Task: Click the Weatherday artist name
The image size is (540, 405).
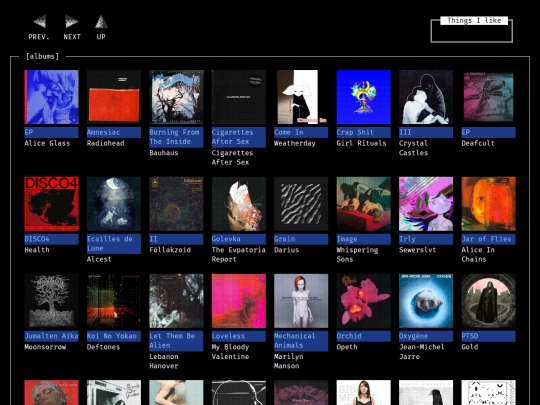Action: tap(295, 144)
